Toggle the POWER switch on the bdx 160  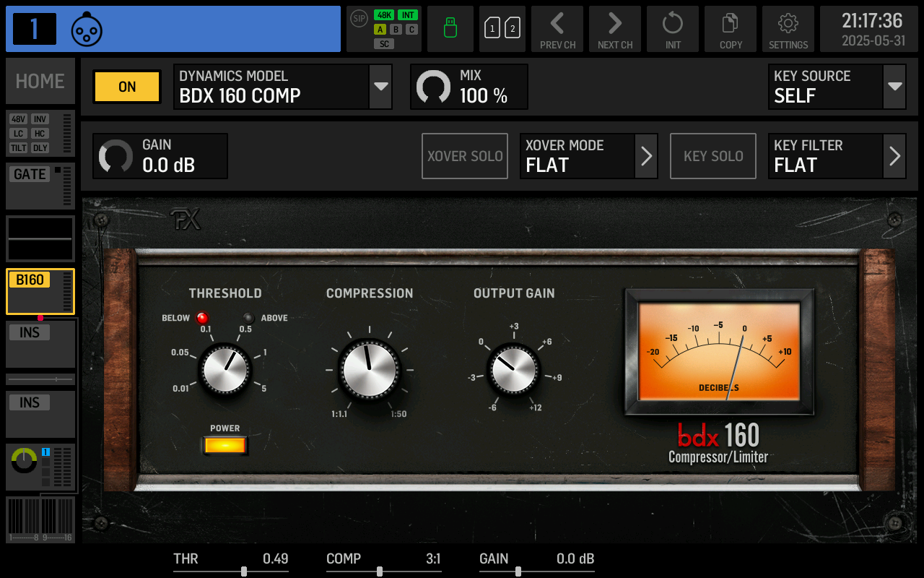click(225, 446)
